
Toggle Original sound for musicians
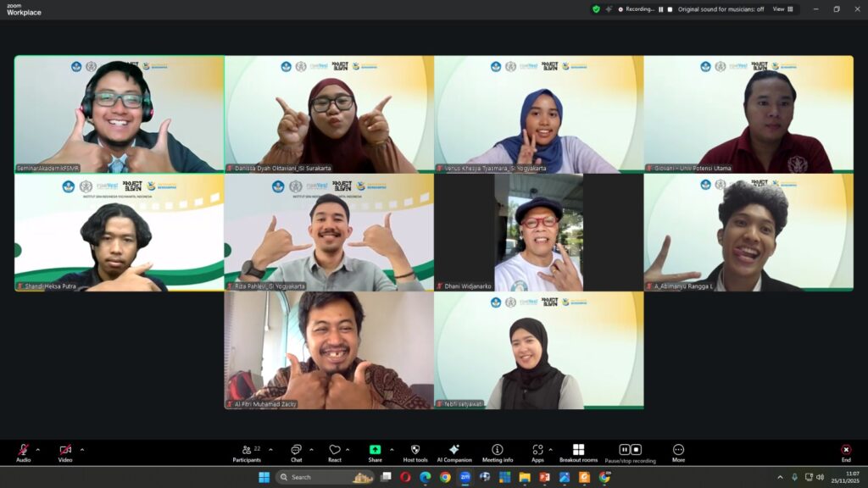(721, 9)
